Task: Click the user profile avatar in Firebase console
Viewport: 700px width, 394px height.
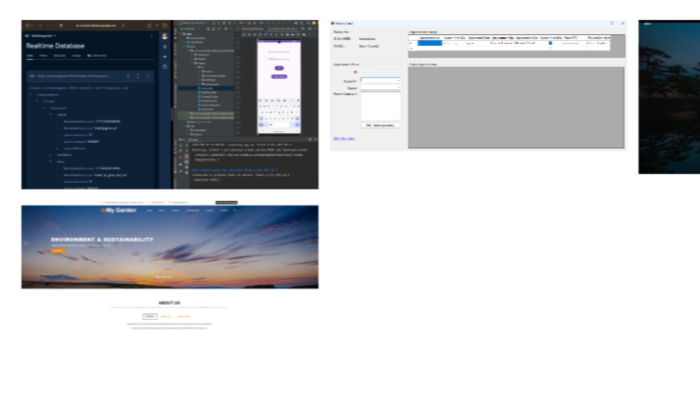Action: point(164,37)
